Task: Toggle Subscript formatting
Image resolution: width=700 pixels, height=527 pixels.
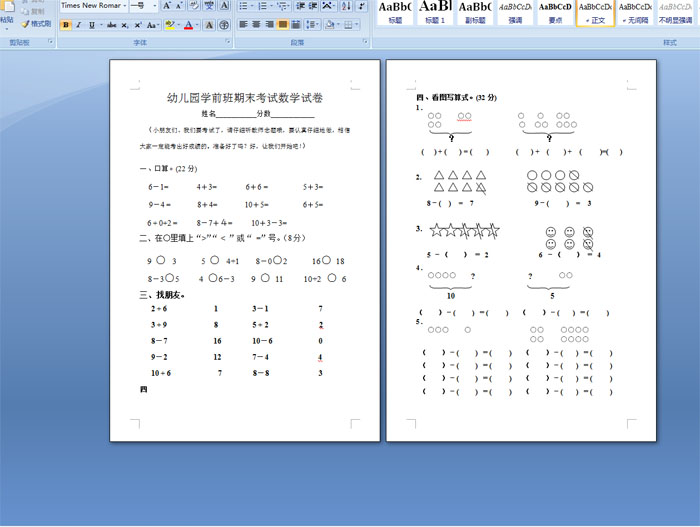Action: pos(125,25)
